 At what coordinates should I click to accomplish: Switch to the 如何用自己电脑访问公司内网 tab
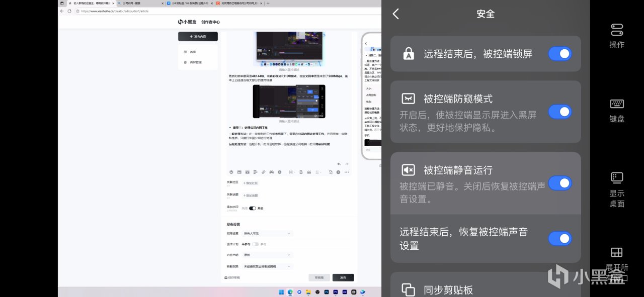point(238,3)
